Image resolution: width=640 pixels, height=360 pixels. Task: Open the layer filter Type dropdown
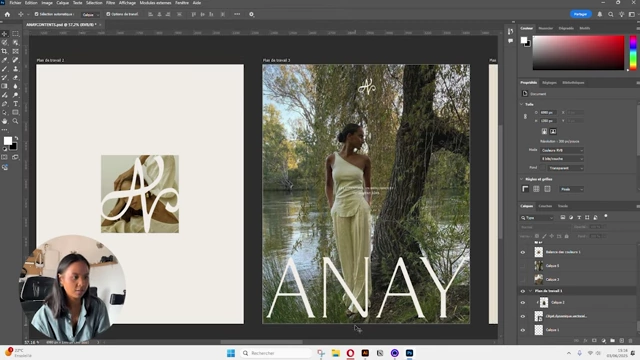[x=537, y=218]
